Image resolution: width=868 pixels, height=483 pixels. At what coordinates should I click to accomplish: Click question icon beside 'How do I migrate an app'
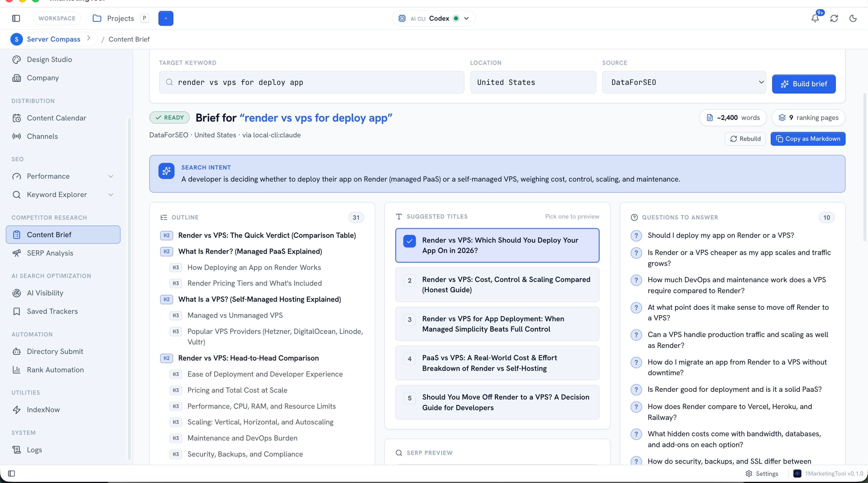pyautogui.click(x=636, y=363)
